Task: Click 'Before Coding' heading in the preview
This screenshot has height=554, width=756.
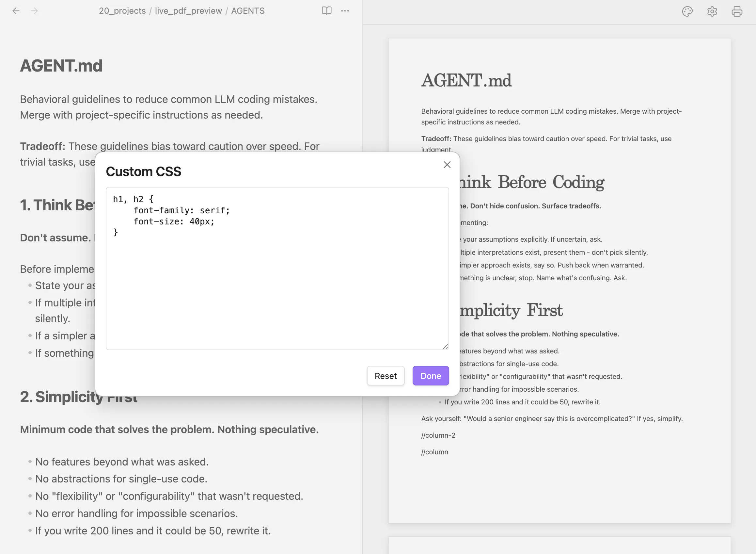Action: 551,182
